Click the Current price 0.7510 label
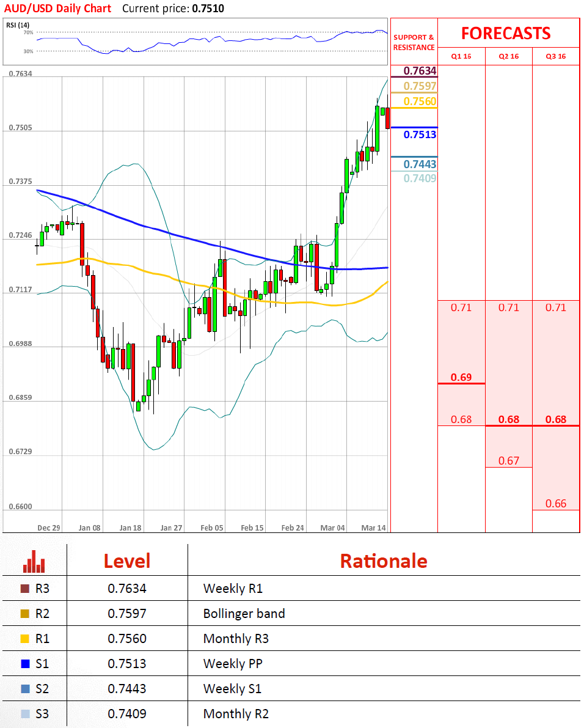The height and width of the screenshot is (728, 584). pos(173,9)
